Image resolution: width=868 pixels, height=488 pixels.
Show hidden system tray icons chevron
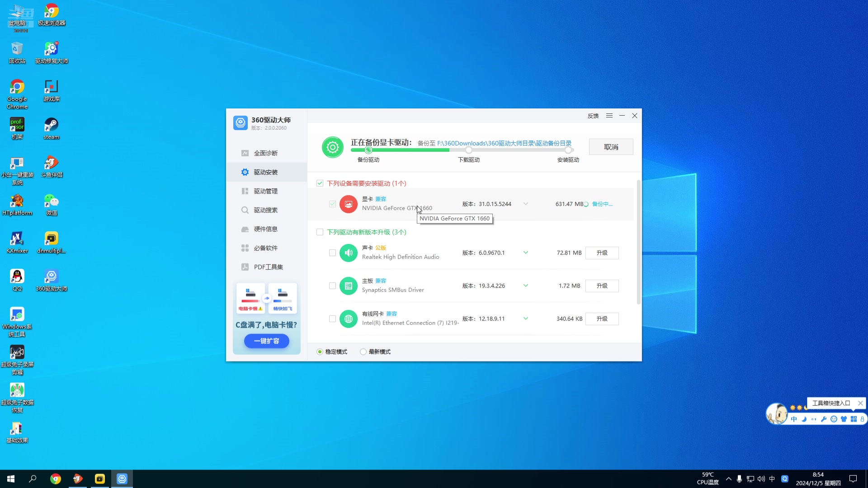pos(728,479)
